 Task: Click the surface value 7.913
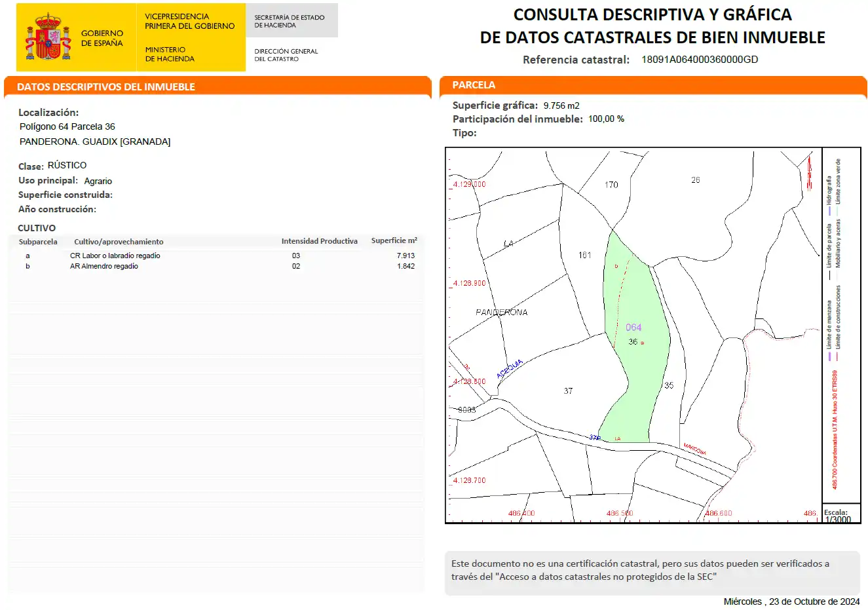406,256
